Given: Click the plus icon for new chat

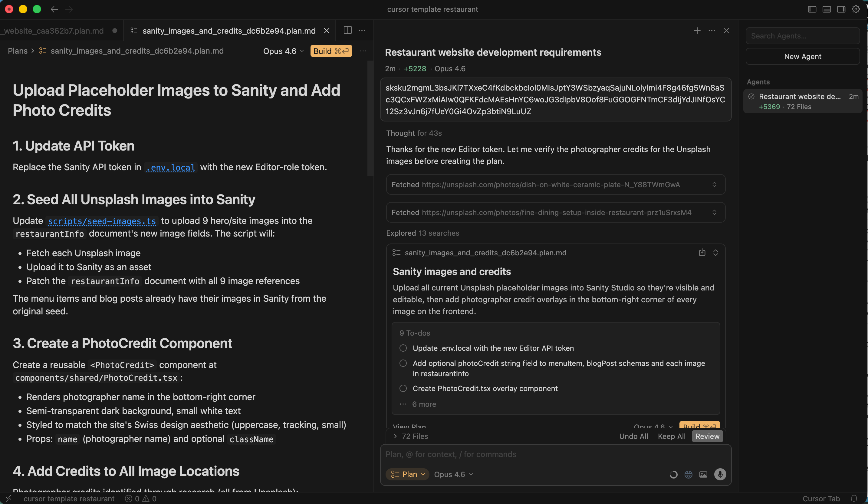Looking at the screenshot, I should point(697,31).
